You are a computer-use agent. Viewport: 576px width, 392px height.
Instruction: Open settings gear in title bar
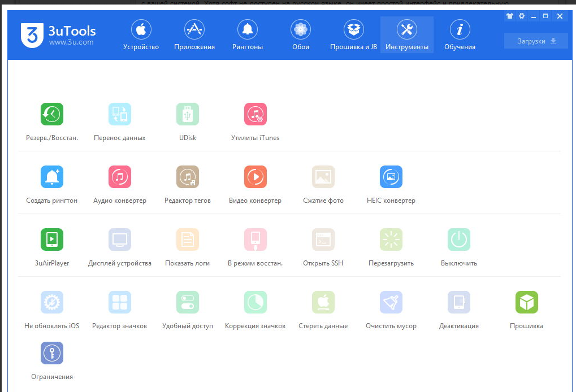(x=522, y=16)
